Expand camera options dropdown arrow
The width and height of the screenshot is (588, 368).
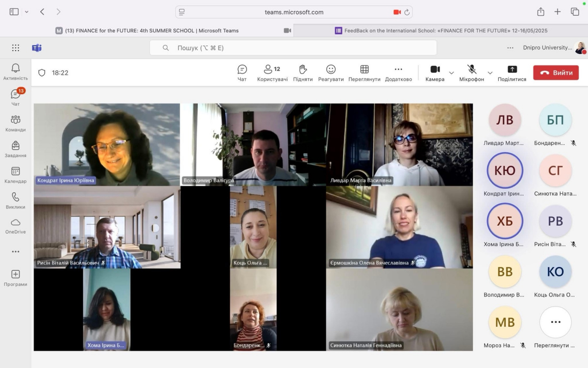(451, 73)
